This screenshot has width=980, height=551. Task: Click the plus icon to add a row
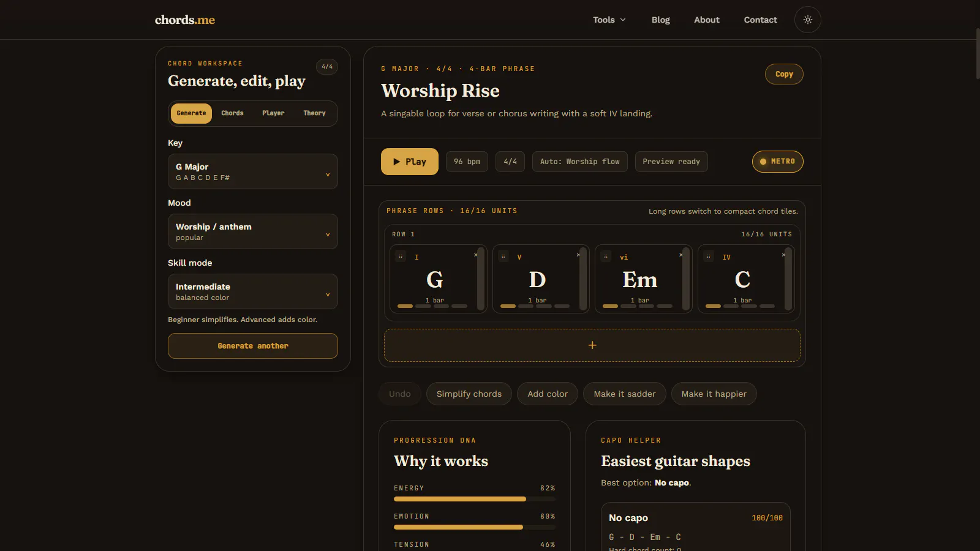(592, 345)
